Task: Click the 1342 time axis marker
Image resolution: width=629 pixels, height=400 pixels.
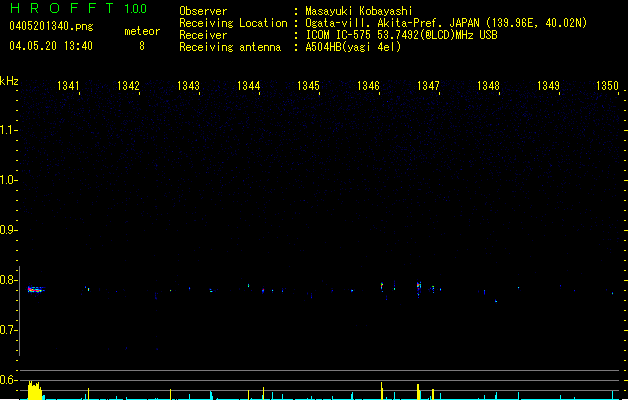Action: (x=128, y=86)
